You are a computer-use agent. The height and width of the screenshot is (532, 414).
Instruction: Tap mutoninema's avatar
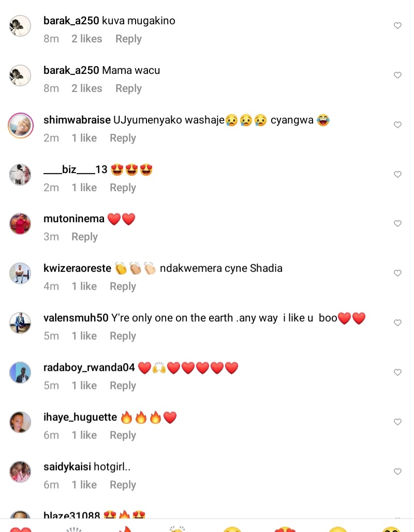coord(21,224)
